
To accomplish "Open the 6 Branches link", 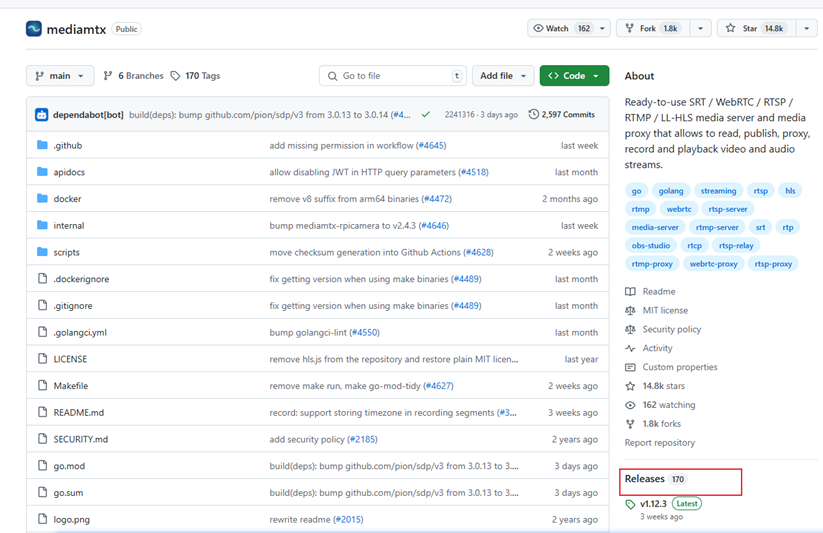I will pyautogui.click(x=133, y=76).
